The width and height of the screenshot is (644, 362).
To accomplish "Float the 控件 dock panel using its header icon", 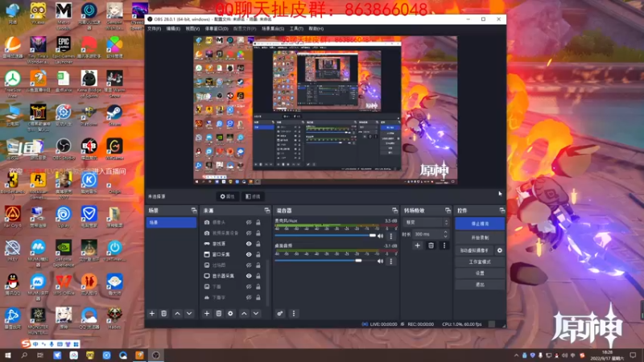I will tap(502, 211).
